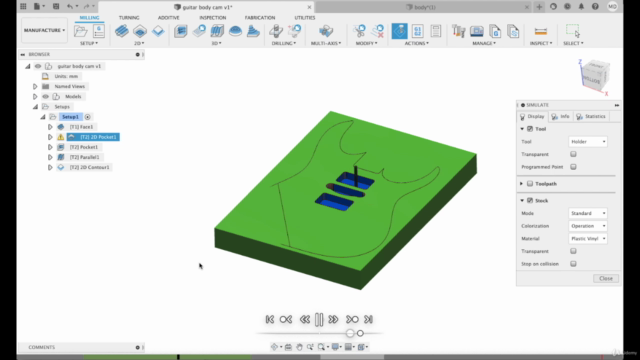Open the Tool Library icon
This screenshot has width=640, height=360.
point(459,31)
